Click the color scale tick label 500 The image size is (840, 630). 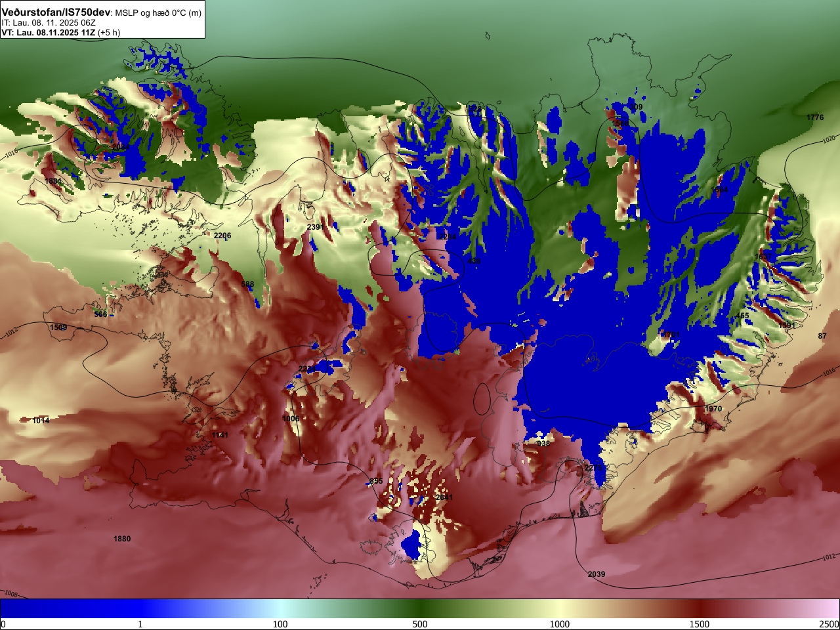pyautogui.click(x=420, y=624)
